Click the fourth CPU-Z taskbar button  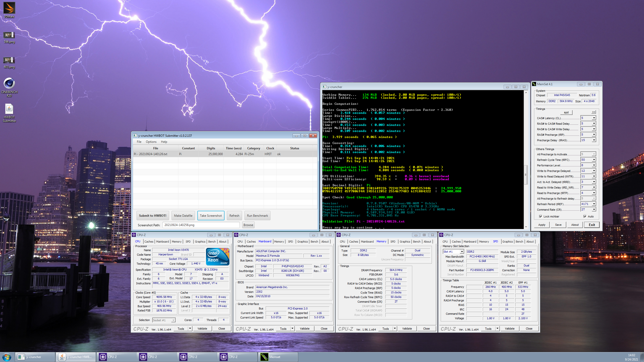pyautogui.click(x=237, y=357)
